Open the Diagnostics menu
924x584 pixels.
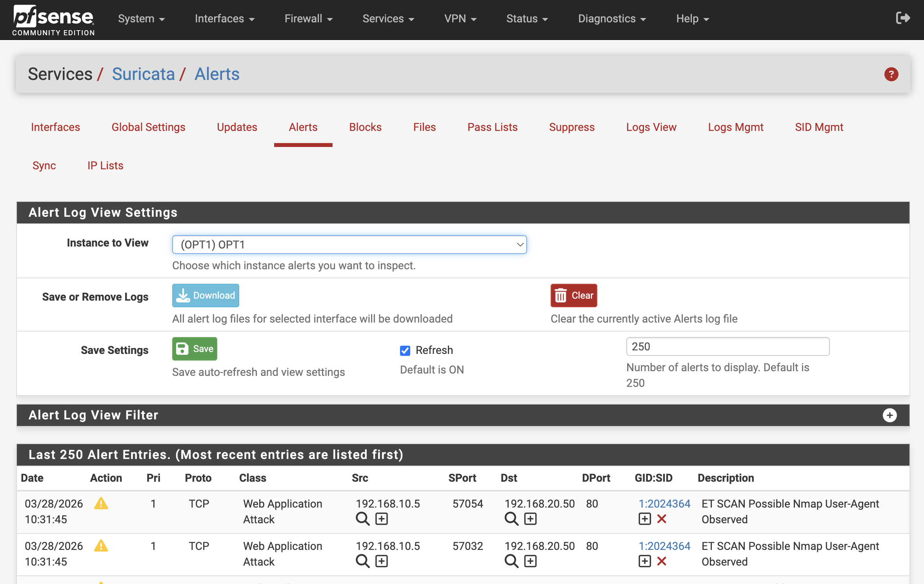click(x=611, y=19)
